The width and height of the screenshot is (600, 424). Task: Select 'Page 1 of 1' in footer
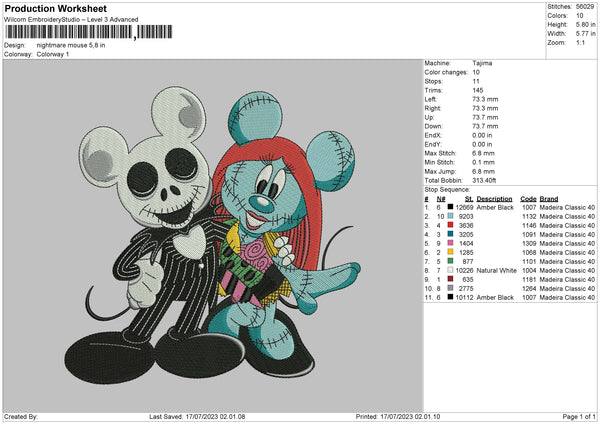point(579,416)
